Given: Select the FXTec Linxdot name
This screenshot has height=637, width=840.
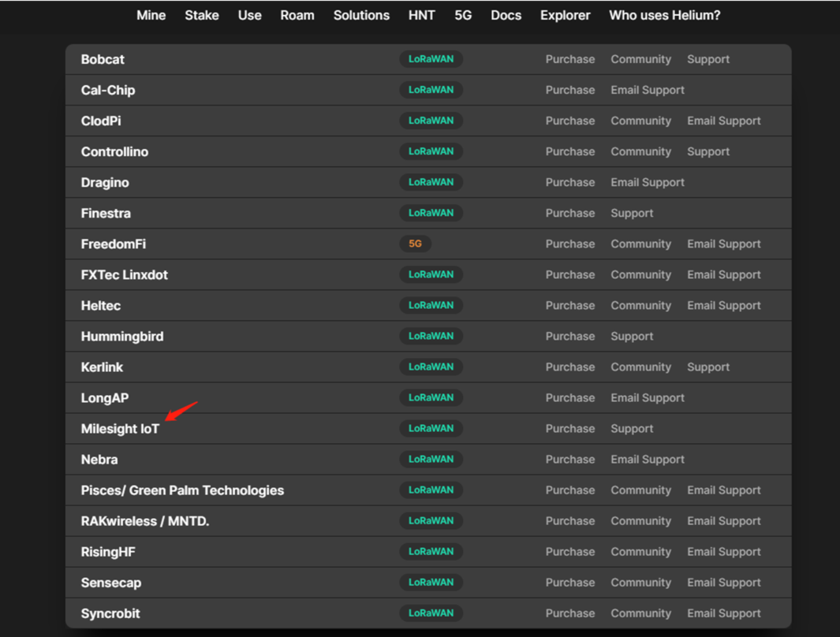Looking at the screenshot, I should tap(125, 274).
